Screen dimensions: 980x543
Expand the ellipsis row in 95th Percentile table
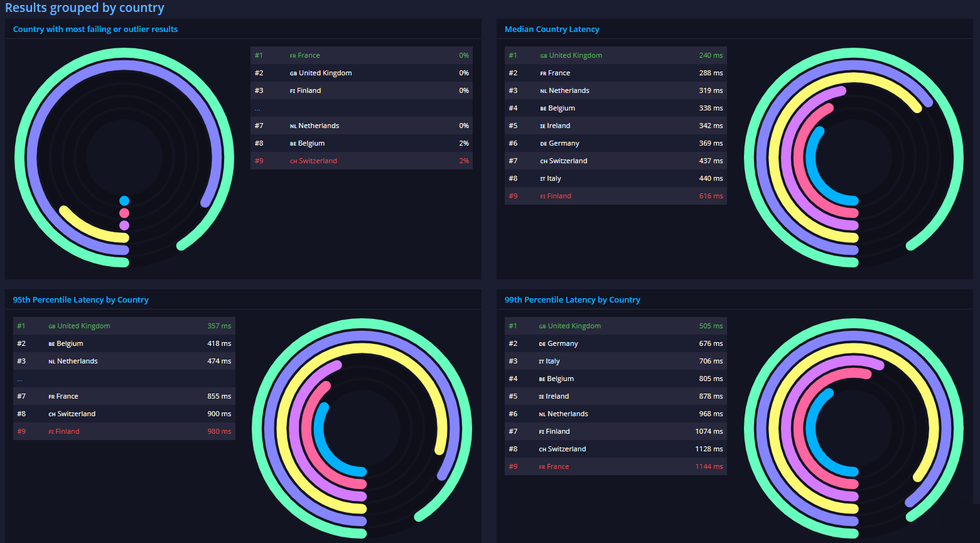pos(20,379)
